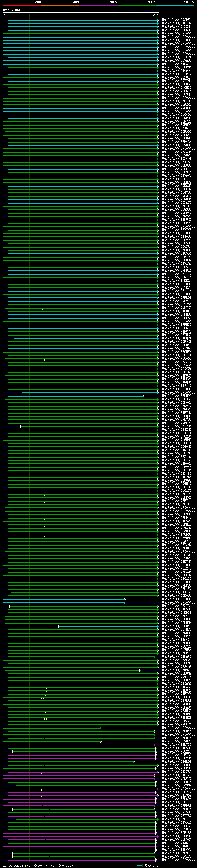This screenshot has width=197, height=868.
Task: Click the green ~80% identity legend segment
Action: point(137,6)
